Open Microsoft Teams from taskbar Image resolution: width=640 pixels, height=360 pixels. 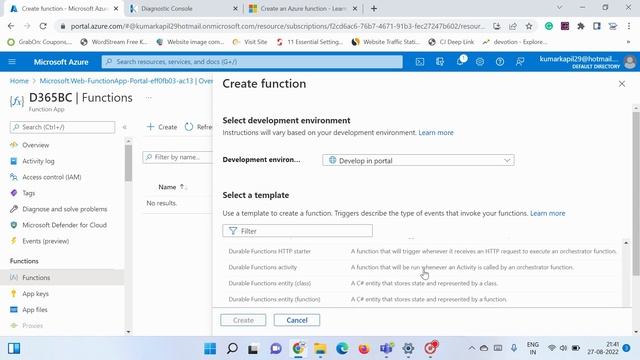point(386,349)
